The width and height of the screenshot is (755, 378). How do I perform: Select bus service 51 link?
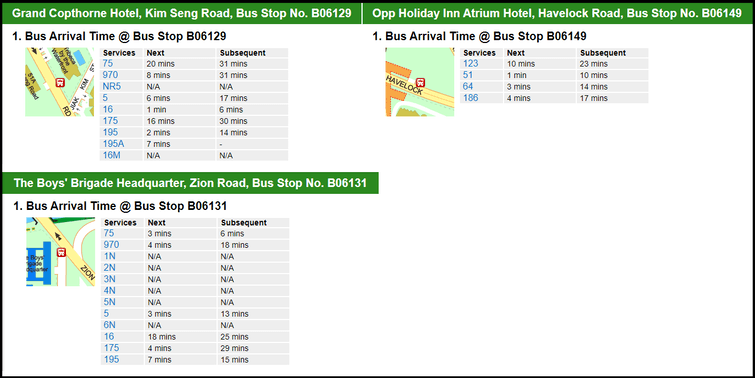coord(468,75)
